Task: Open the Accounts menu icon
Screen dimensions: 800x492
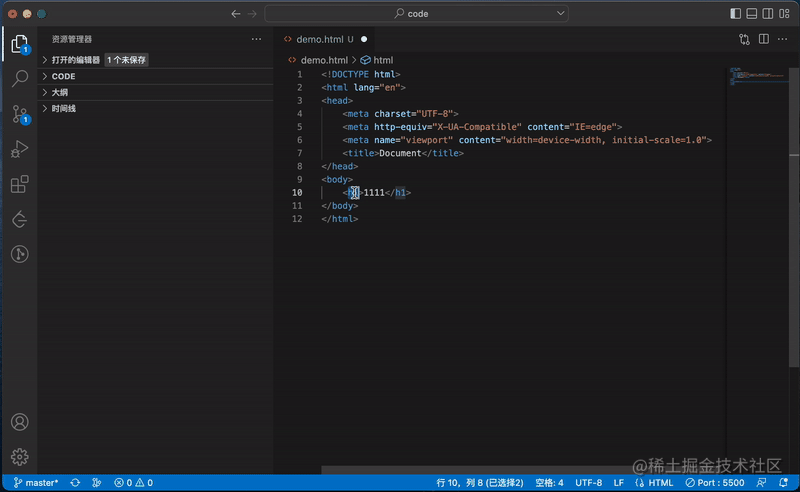Action: [19, 422]
